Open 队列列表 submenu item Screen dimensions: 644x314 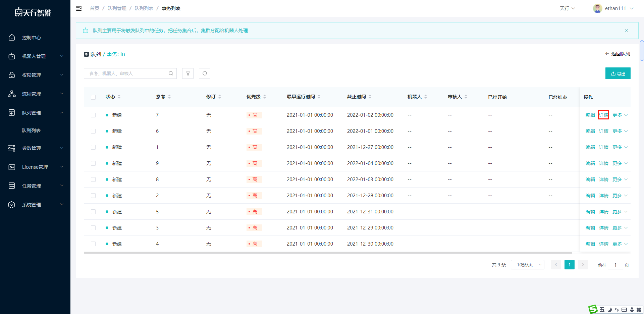click(x=31, y=130)
